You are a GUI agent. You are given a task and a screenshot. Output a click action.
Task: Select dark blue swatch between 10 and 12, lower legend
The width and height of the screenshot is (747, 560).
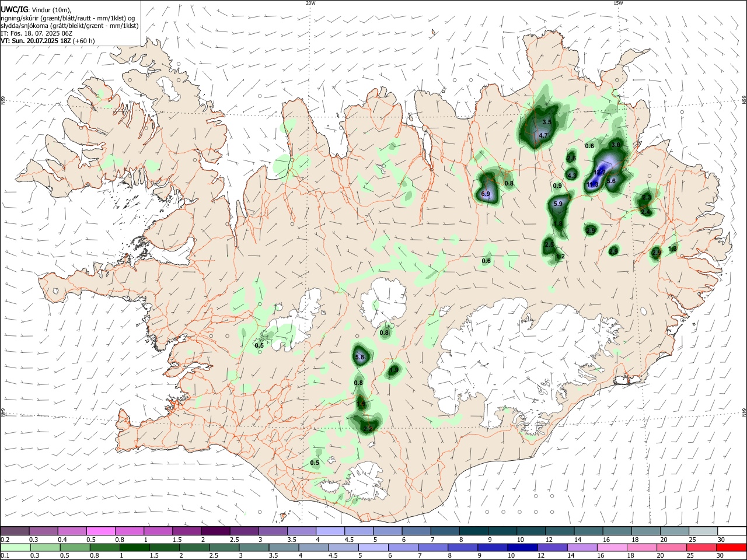522,547
